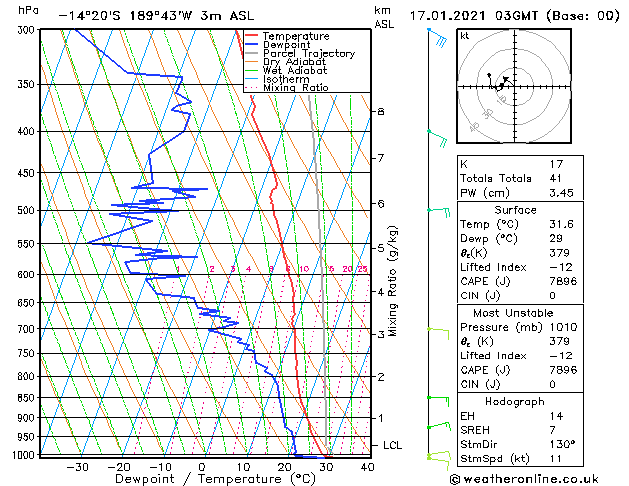
Task: Click the Hodograph section header in table
Action: [x=502, y=400]
